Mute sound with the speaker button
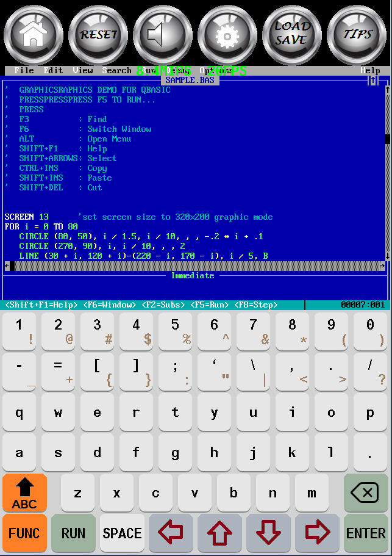The image size is (392, 556). point(163,35)
